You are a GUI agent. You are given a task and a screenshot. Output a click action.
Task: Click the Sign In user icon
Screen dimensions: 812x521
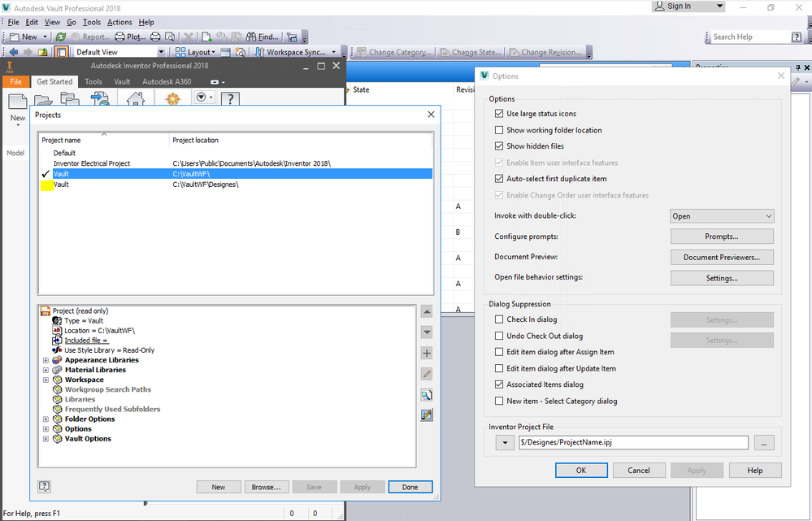(x=659, y=7)
